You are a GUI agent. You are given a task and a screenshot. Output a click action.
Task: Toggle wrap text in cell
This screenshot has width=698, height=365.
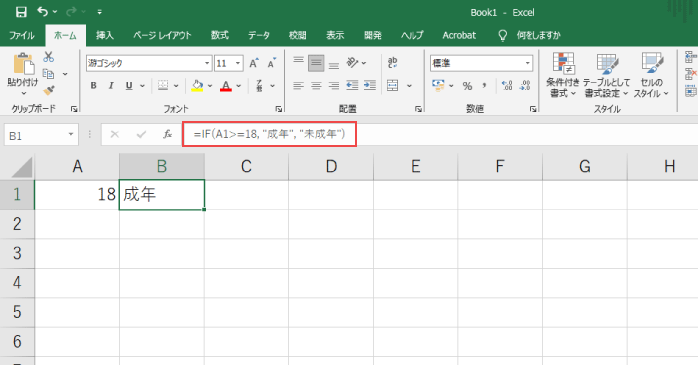(x=392, y=63)
